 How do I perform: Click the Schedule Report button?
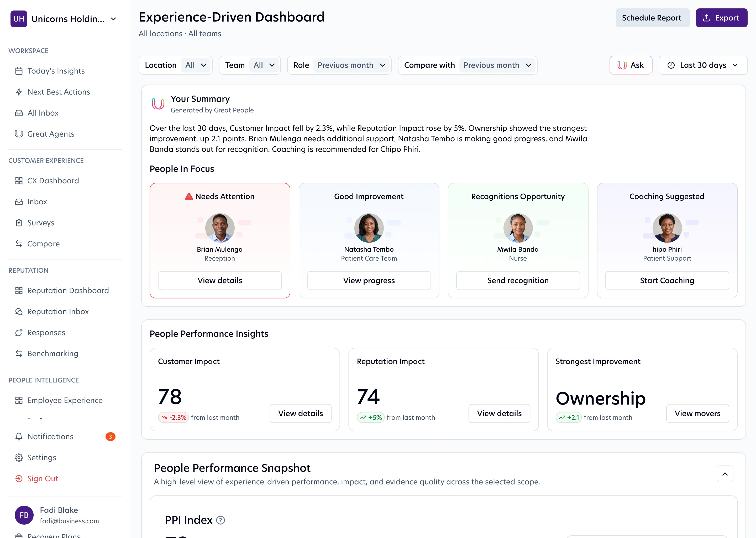coord(652,18)
